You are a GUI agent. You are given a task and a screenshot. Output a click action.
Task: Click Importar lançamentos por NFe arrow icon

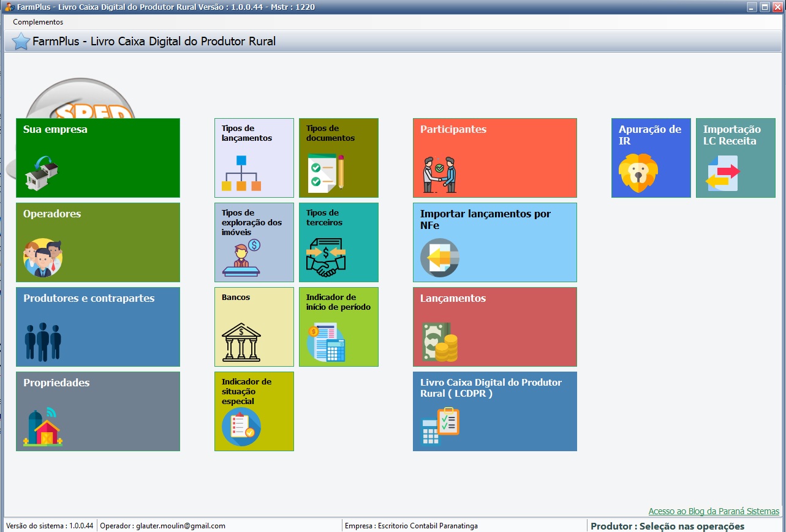click(x=440, y=258)
